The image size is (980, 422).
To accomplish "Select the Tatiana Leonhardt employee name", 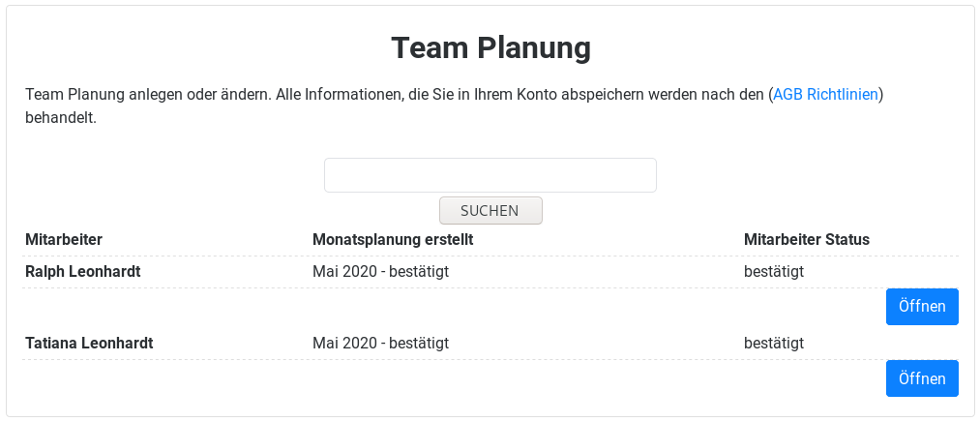I will (x=89, y=343).
